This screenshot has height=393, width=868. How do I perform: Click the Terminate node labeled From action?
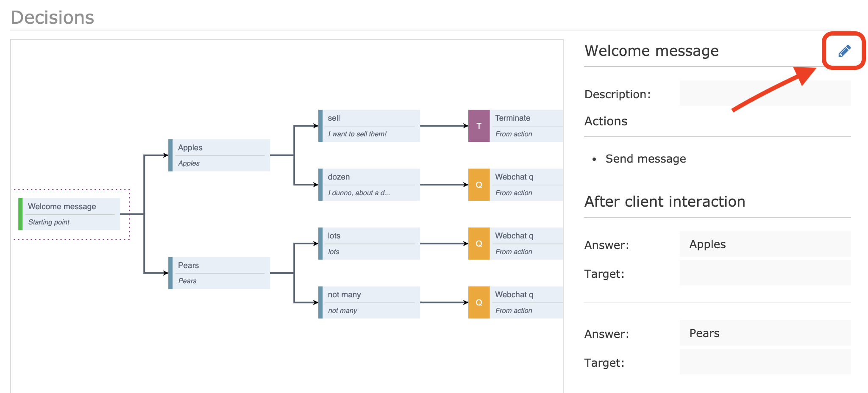pos(526,125)
